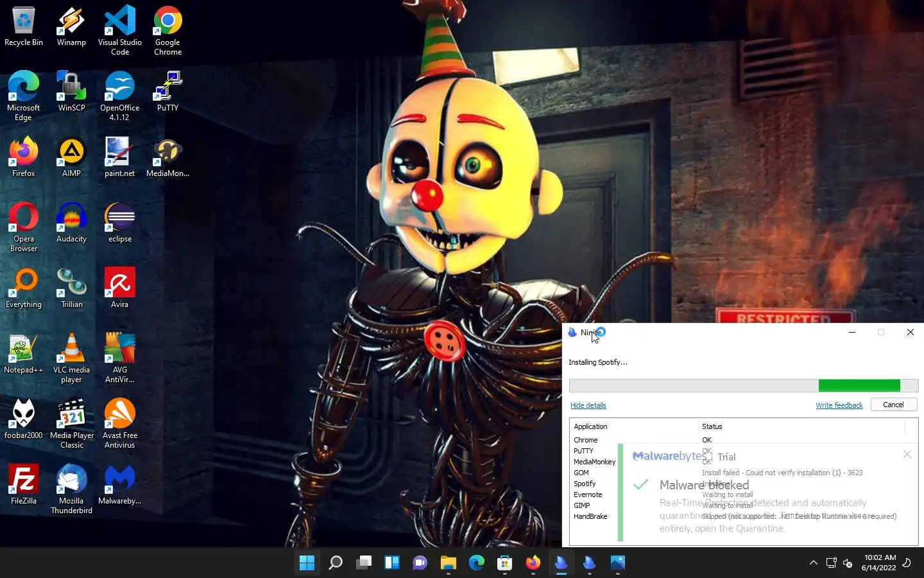The image size is (924, 578).
Task: Open File Explorer from the taskbar
Action: [x=449, y=563]
